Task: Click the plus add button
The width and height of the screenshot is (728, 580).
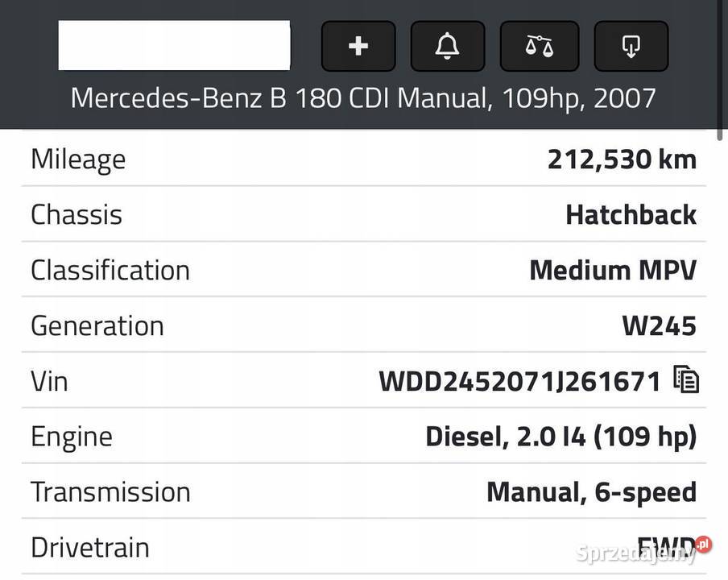Action: point(358,46)
